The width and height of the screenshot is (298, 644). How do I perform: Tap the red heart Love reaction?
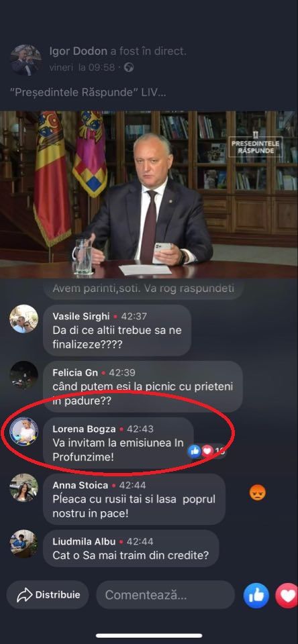[x=287, y=596]
